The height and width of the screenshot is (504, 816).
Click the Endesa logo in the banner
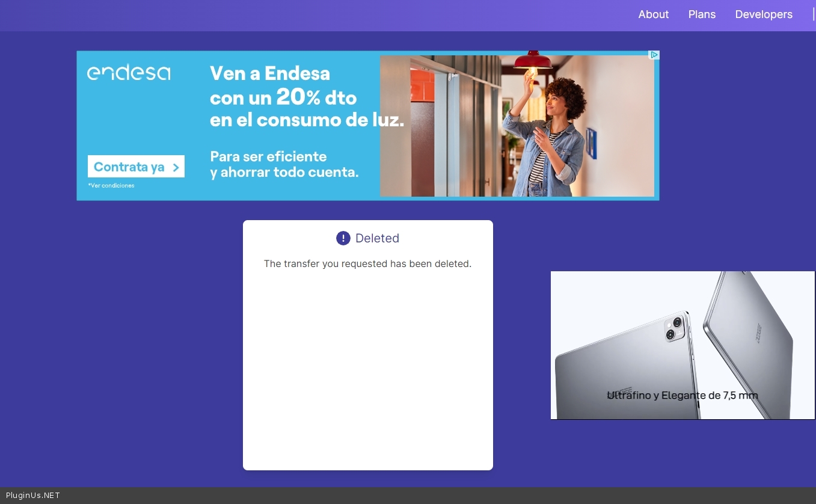tap(129, 73)
